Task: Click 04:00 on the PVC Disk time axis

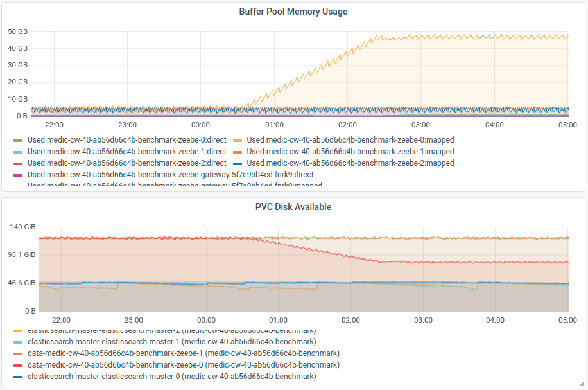Action: click(495, 320)
